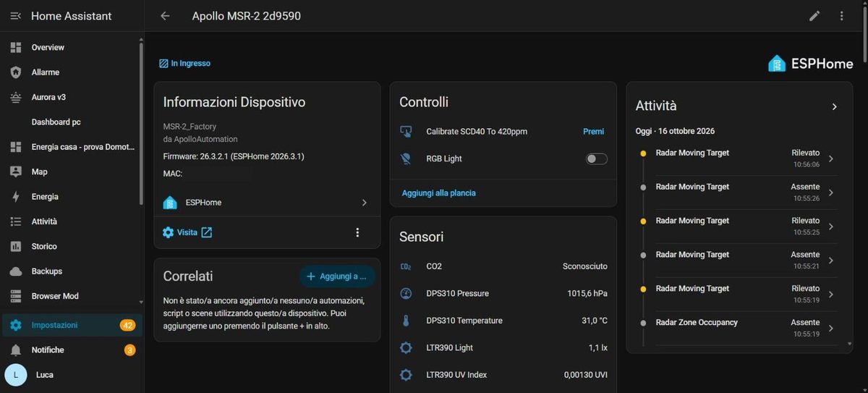
Task: Open the Map panel
Action: click(71, 172)
